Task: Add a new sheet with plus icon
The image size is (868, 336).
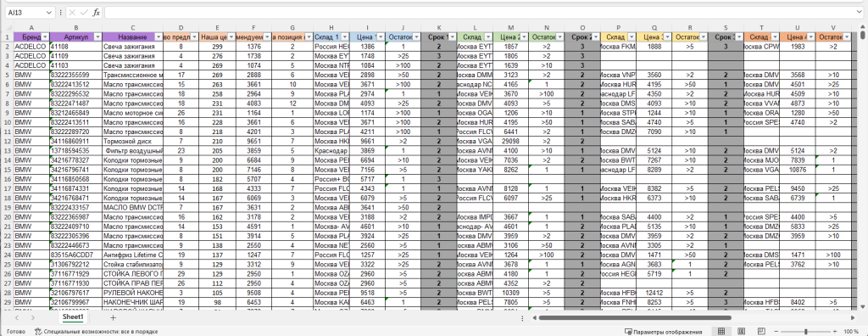Action: pos(113,317)
